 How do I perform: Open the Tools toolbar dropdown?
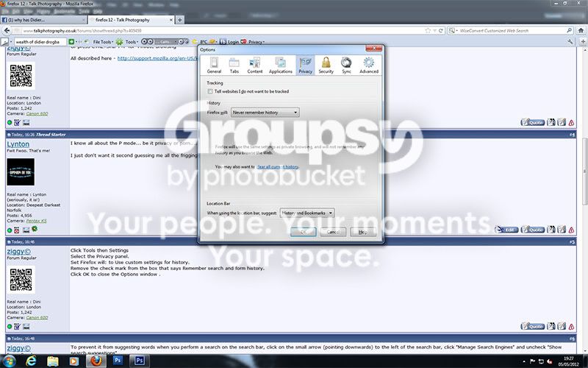click(132, 42)
